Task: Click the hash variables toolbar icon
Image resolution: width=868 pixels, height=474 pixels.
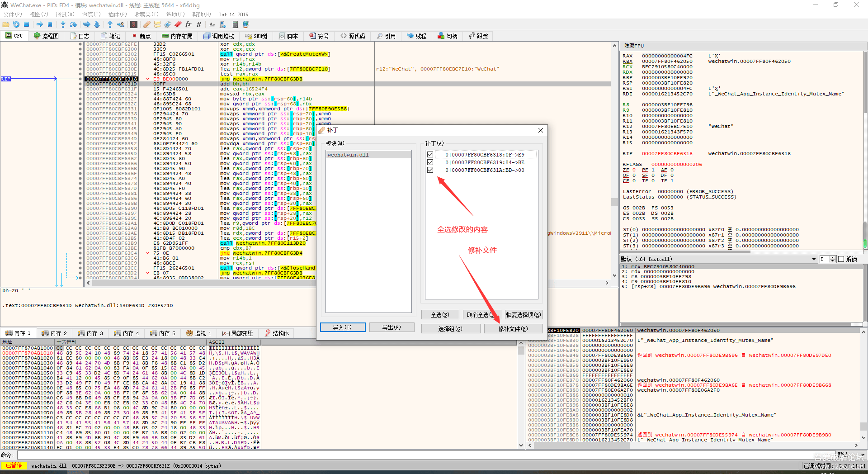Action: (x=199, y=24)
